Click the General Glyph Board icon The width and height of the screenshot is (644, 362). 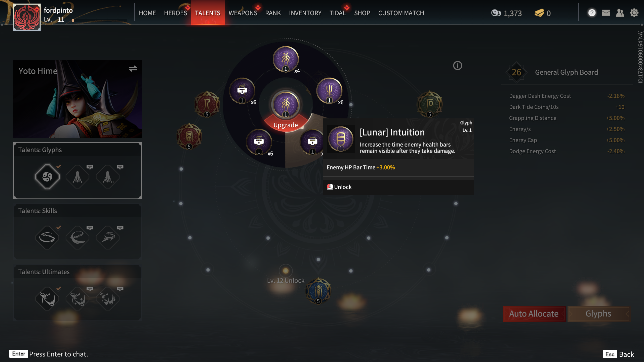[x=516, y=72]
